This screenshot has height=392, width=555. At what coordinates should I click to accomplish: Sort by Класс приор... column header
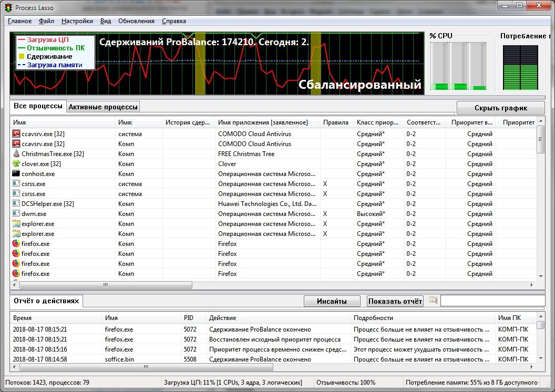378,122
